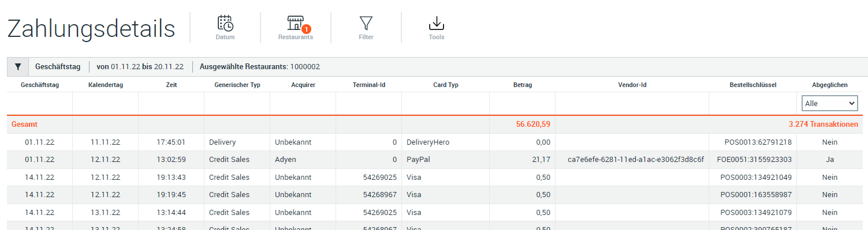Click order key FOE0051:3155923303

(754, 160)
